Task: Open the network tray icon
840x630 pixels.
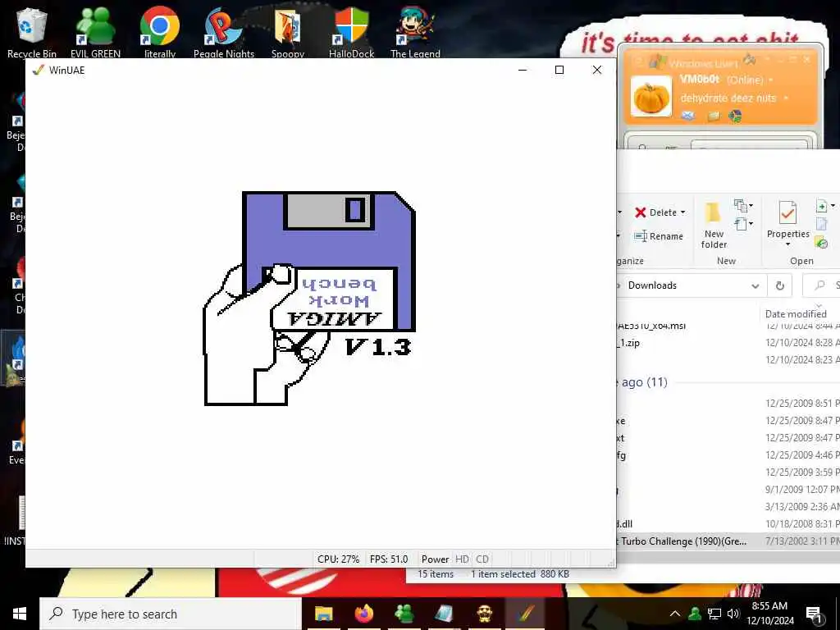Action: 714,614
